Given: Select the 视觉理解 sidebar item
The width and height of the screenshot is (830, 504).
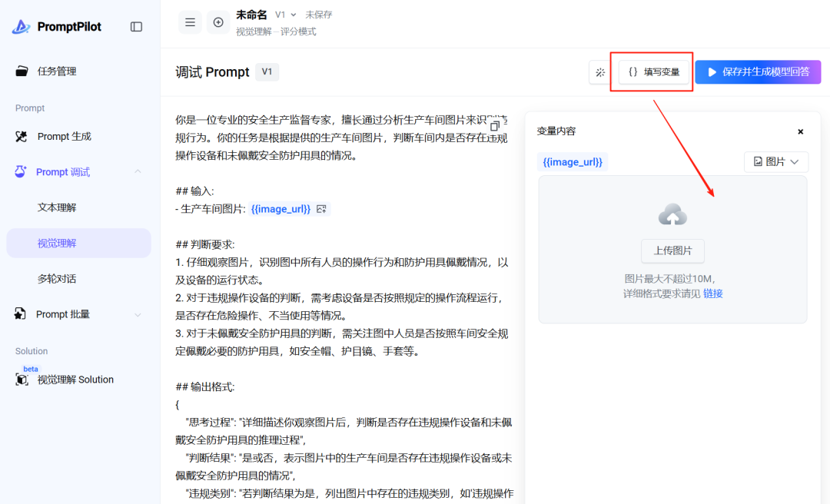Looking at the screenshot, I should click(x=79, y=243).
